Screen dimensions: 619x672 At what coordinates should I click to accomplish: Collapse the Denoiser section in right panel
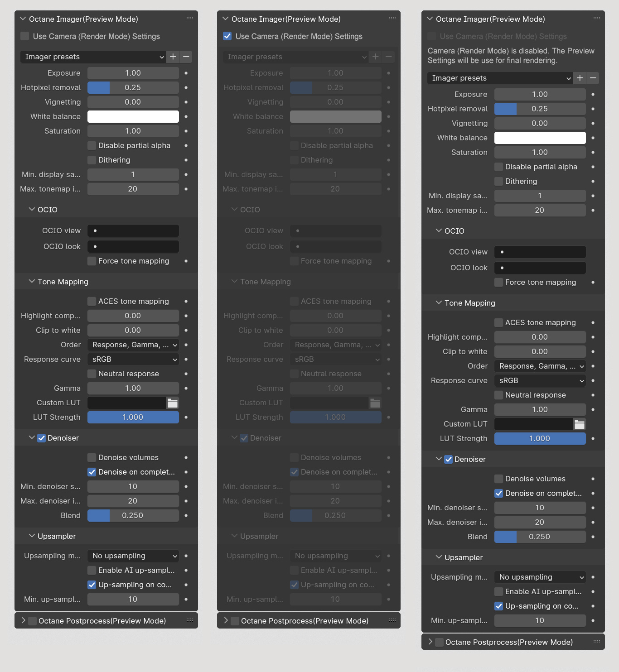coord(439,459)
